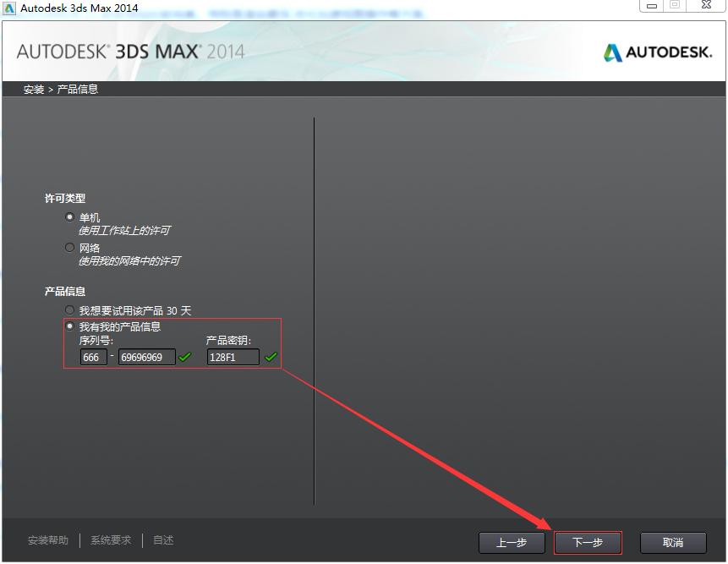Click the serial number field showing 69696969
The width and height of the screenshot is (728, 564).
[147, 357]
